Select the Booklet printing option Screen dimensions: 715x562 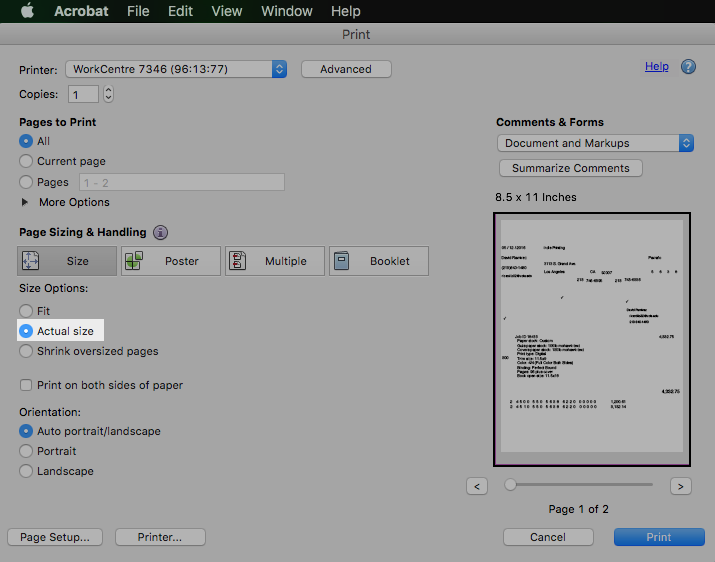[379, 261]
